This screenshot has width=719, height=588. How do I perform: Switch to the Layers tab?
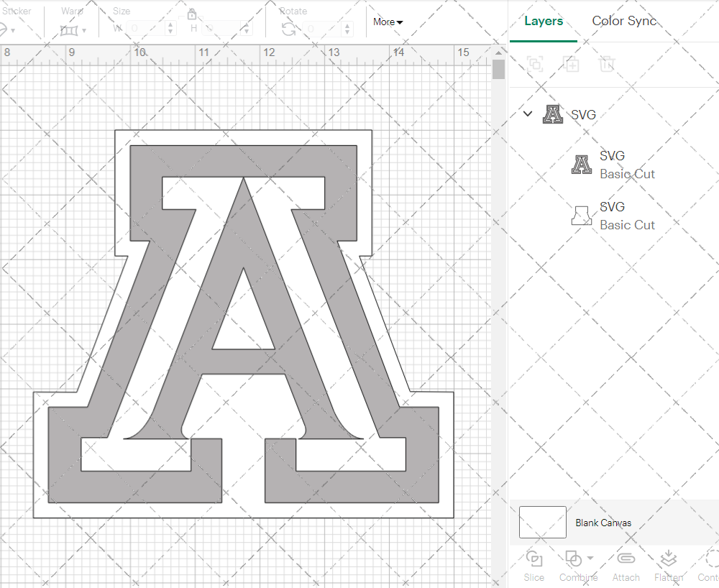[x=544, y=21]
